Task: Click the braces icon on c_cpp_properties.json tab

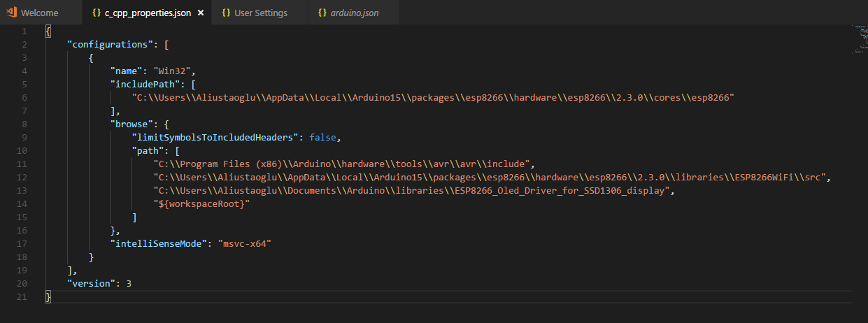Action: (97, 13)
